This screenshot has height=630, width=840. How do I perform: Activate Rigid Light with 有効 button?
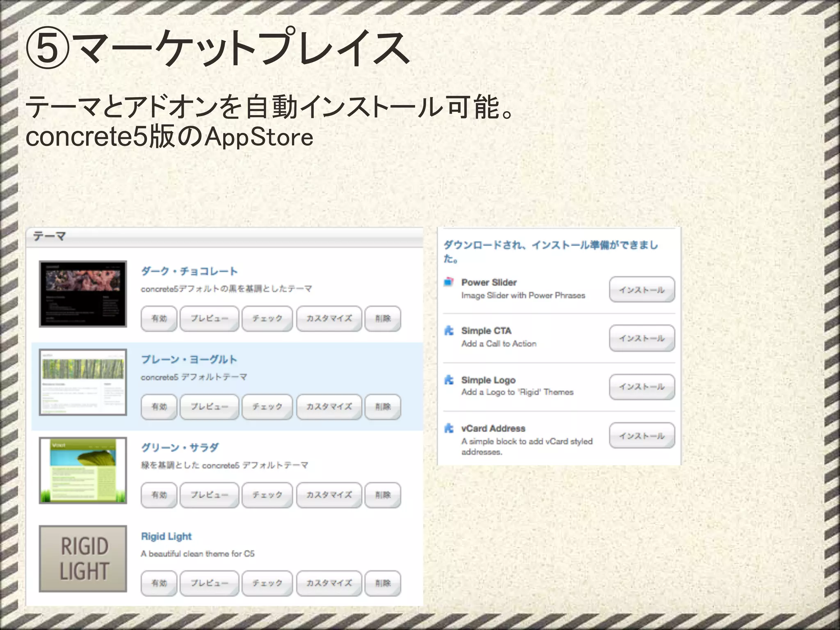(159, 583)
